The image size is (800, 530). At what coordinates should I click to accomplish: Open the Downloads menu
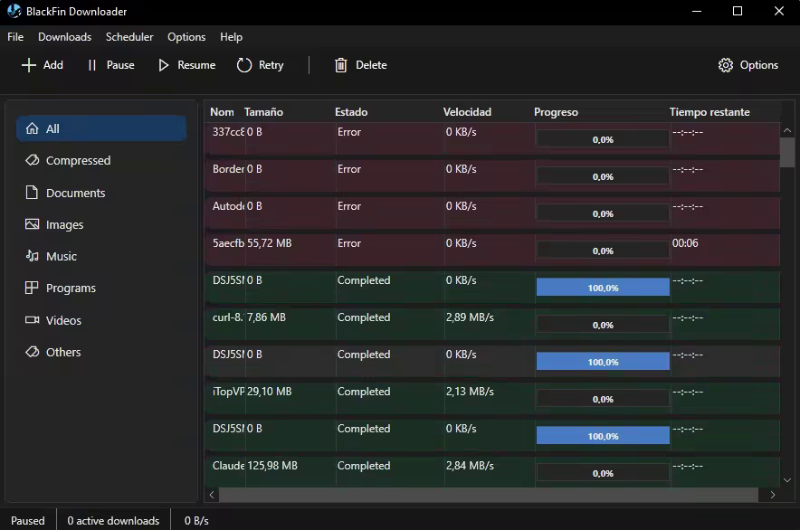click(64, 37)
